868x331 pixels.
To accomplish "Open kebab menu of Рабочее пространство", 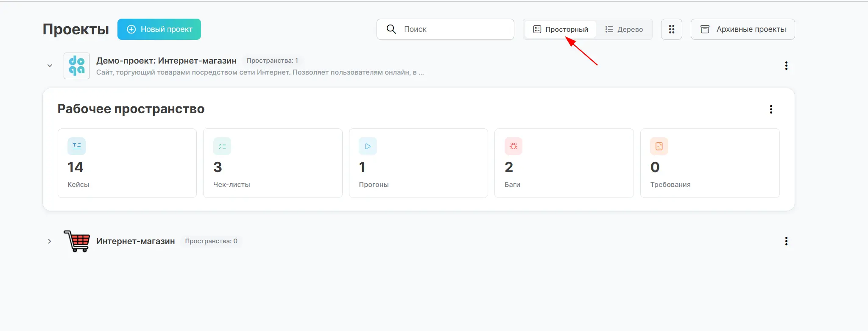I will click(771, 109).
